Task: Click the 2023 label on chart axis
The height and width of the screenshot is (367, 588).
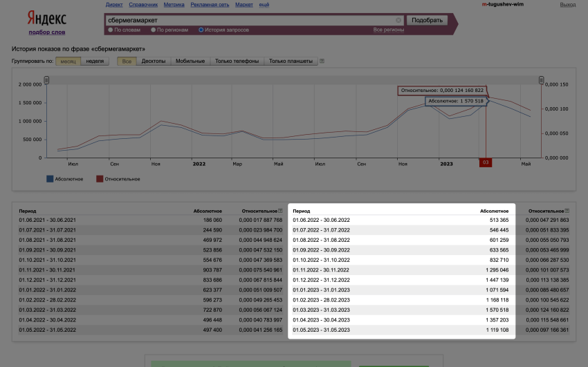Action: tap(446, 164)
